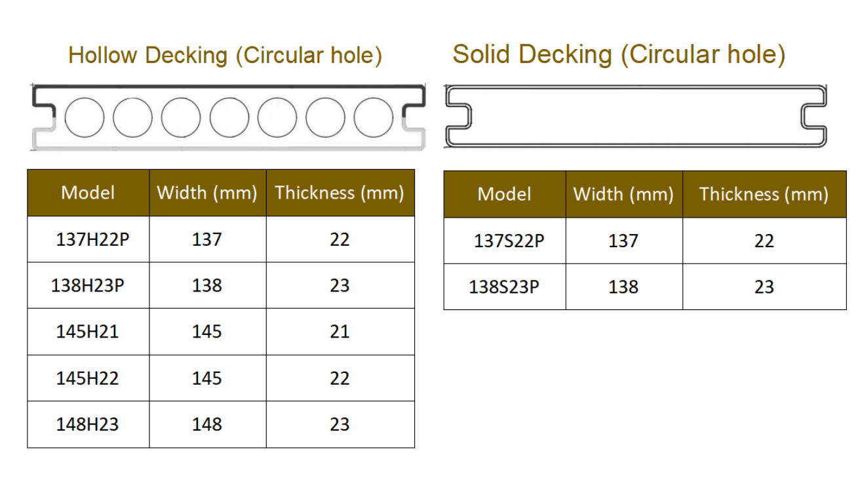Viewport: 860px width, 504px height.
Task: Click Model header in solid decking table
Action: (505, 194)
